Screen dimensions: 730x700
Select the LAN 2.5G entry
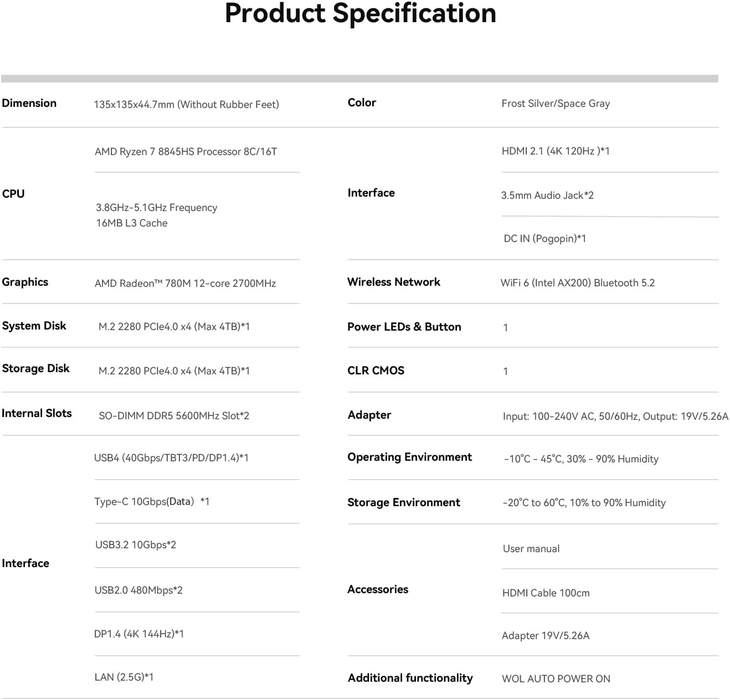pos(124,677)
